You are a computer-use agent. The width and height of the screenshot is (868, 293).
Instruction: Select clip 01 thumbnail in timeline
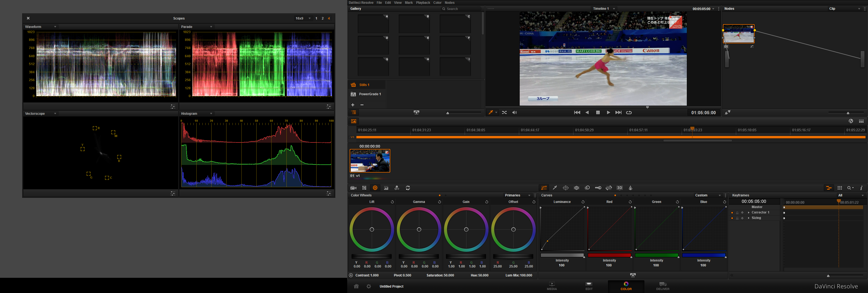tap(370, 161)
